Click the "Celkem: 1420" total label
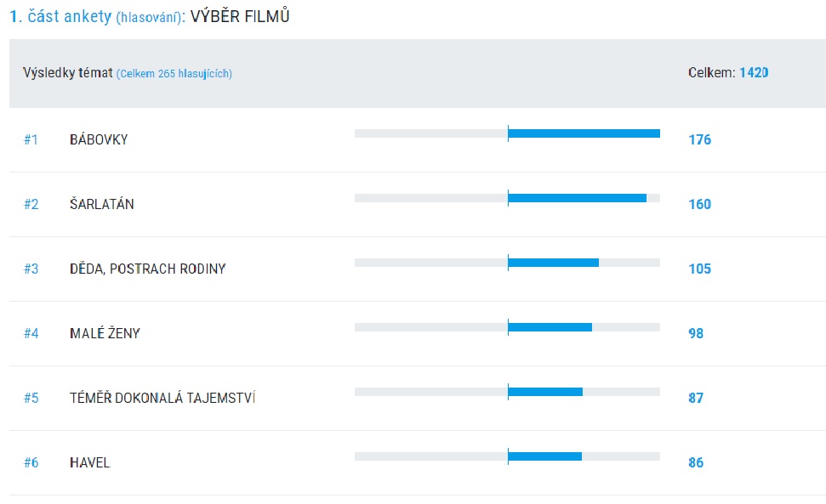 pyautogui.click(x=727, y=73)
